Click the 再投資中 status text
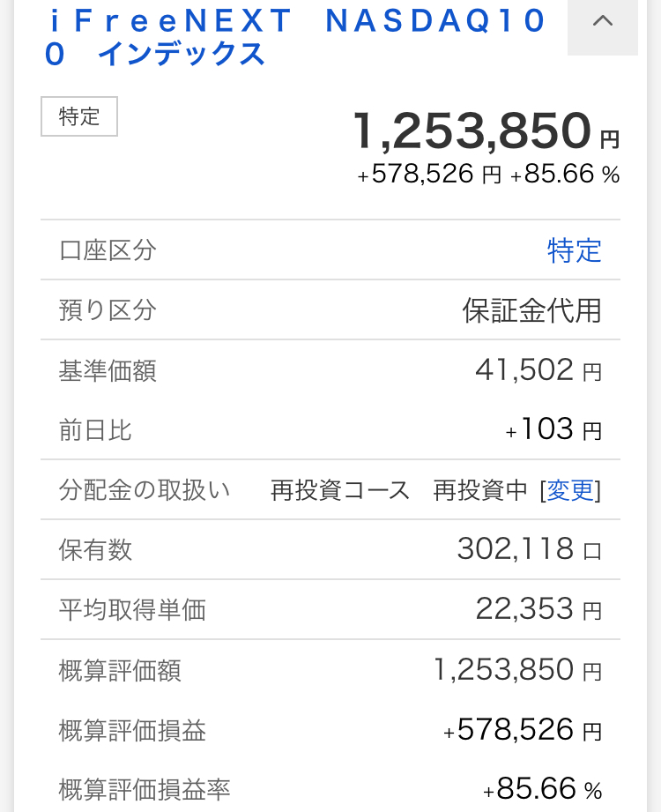 click(x=480, y=490)
